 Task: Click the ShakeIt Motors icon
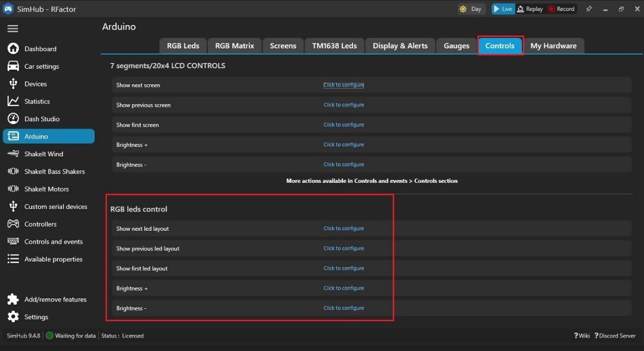pos(14,189)
